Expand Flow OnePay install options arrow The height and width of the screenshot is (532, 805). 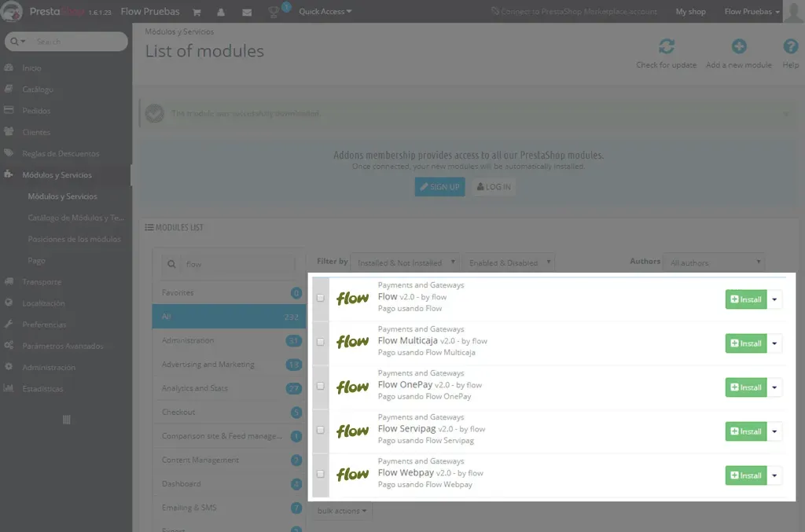pos(774,387)
